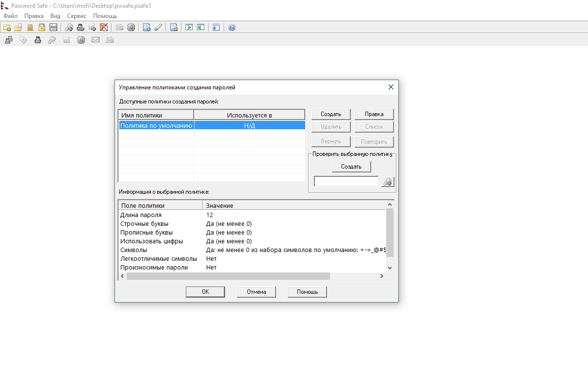Open the Файл menu
The width and height of the screenshot is (588, 371).
10,16
